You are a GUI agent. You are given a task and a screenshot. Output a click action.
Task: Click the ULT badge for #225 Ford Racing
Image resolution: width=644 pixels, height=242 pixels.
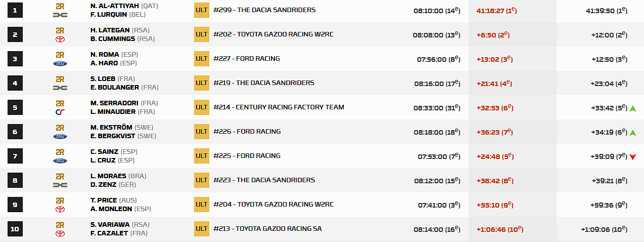click(202, 156)
